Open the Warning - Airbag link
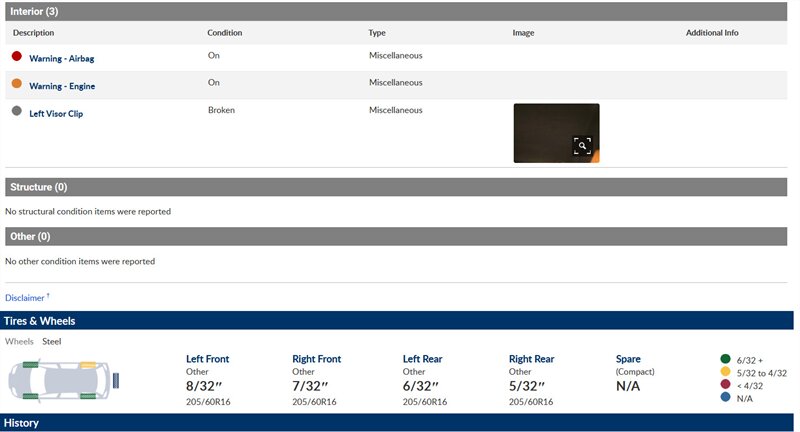The height and width of the screenshot is (432, 800). (62, 59)
